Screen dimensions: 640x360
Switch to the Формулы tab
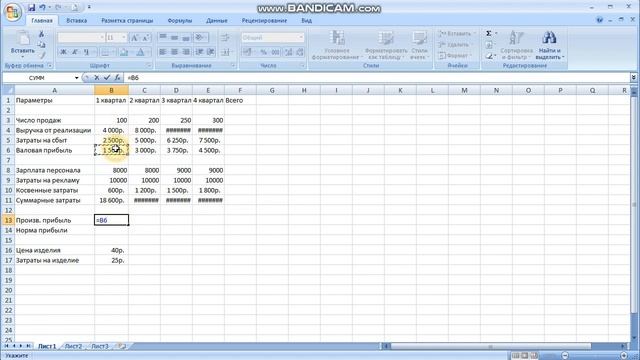click(x=180, y=20)
